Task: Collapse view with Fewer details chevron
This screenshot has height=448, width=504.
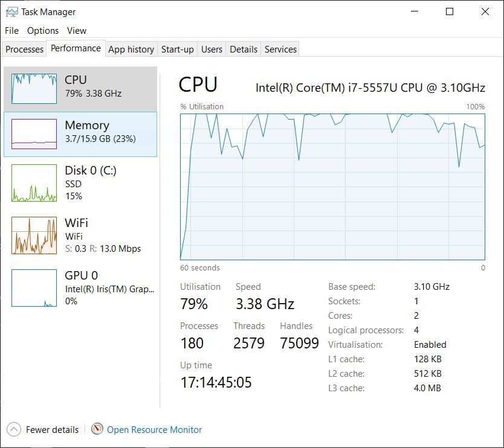Action: pos(13,430)
